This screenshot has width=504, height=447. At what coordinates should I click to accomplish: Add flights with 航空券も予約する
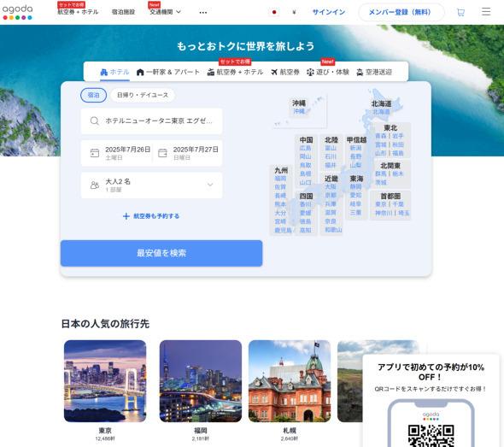pyautogui.click(x=151, y=216)
